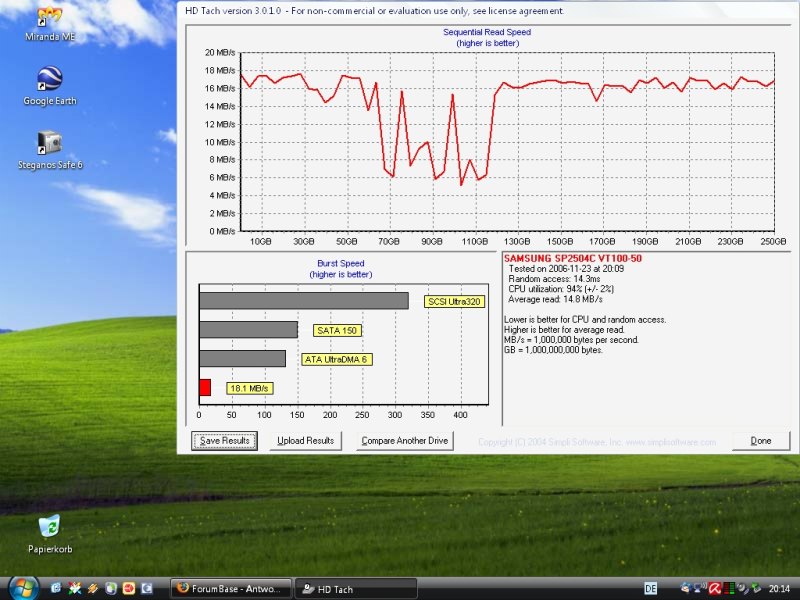Open the Windows Start orb

pos(22,588)
